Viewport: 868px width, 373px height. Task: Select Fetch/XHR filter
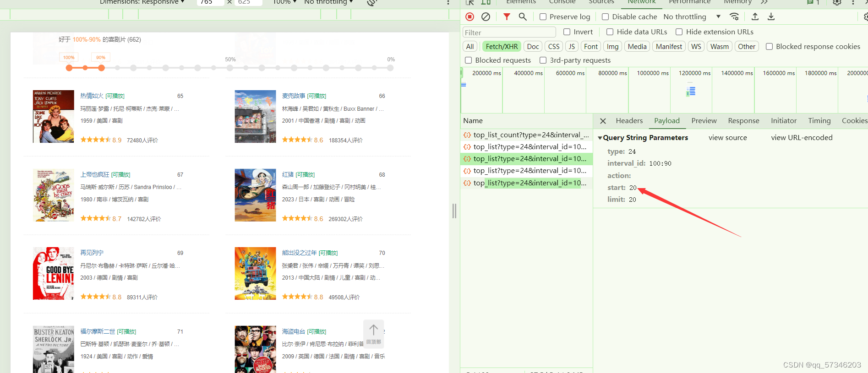502,47
